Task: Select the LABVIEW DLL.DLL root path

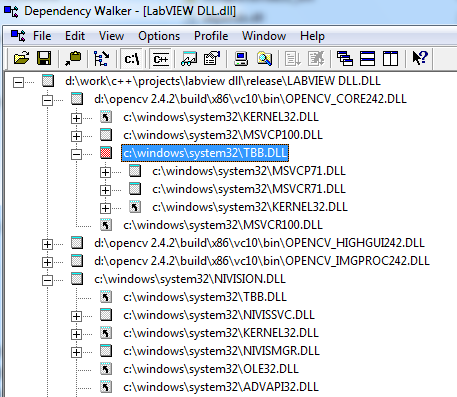Action: point(223,81)
